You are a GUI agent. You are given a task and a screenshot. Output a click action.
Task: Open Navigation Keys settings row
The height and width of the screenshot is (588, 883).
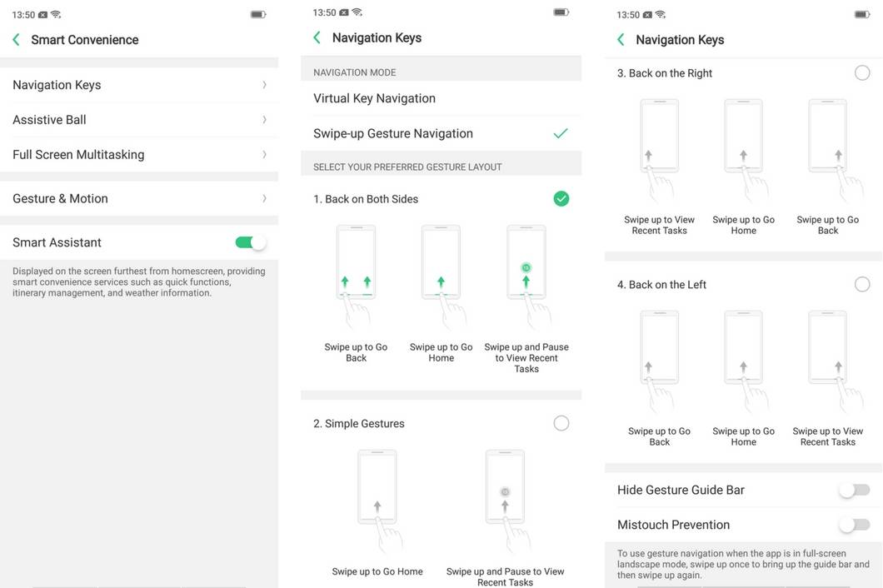(x=139, y=85)
